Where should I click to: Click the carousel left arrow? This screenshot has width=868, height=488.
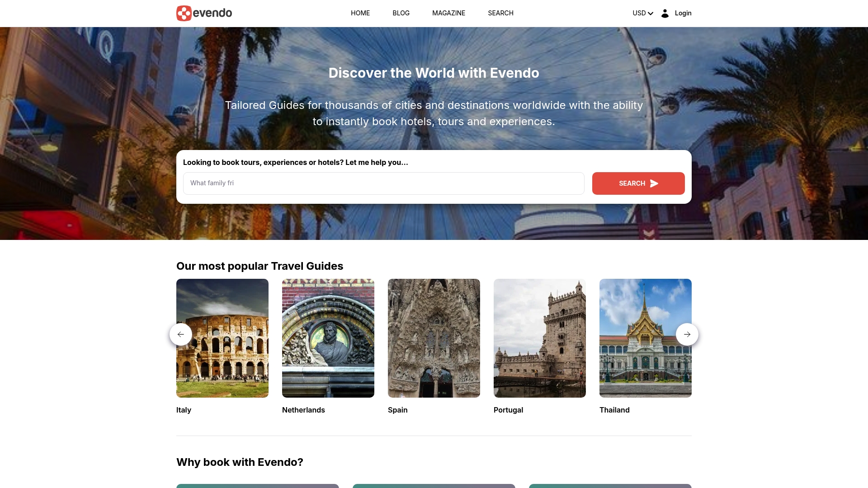click(181, 334)
